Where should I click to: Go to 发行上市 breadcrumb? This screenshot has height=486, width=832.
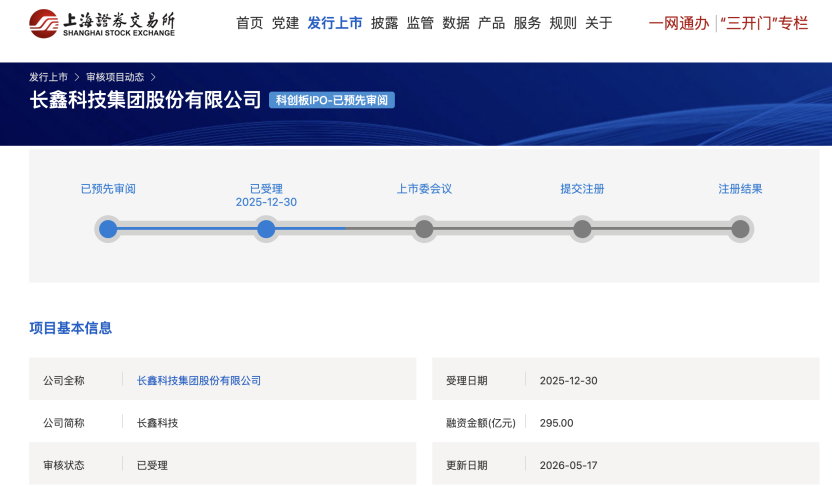[48, 77]
